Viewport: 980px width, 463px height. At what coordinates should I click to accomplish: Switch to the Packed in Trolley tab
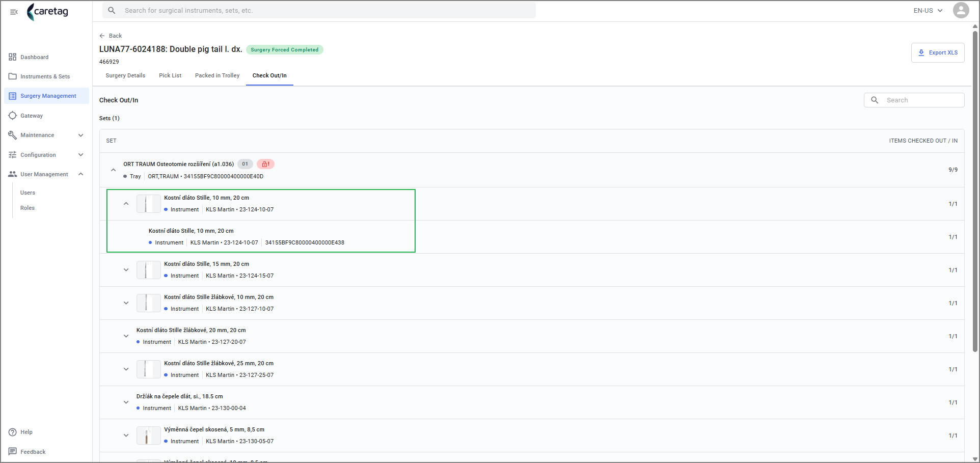[217, 75]
